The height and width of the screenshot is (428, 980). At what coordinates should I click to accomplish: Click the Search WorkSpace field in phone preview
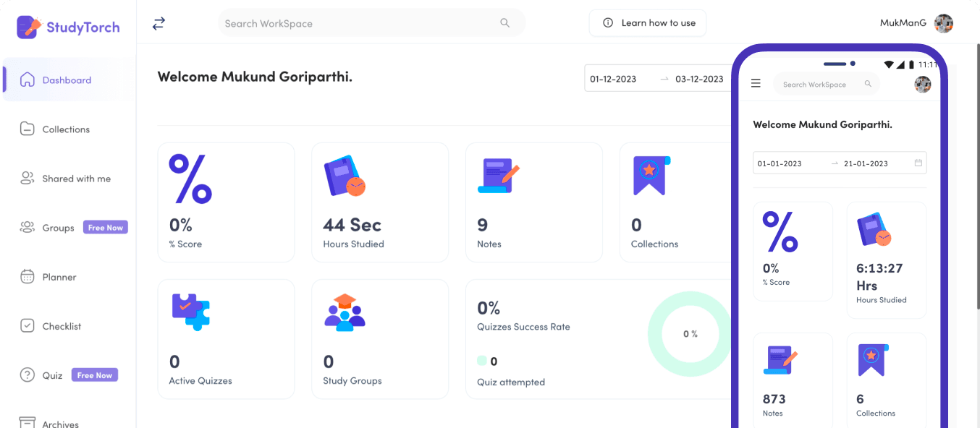827,84
